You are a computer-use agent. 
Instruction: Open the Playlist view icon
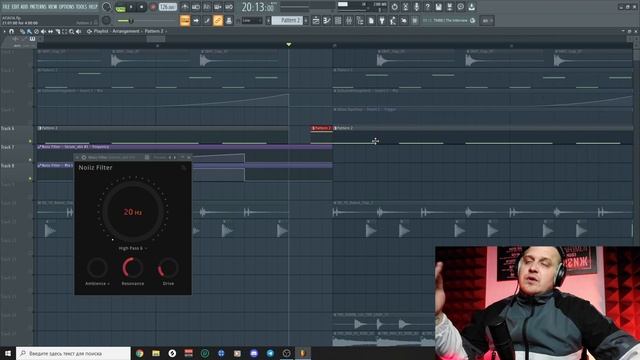tap(316, 20)
